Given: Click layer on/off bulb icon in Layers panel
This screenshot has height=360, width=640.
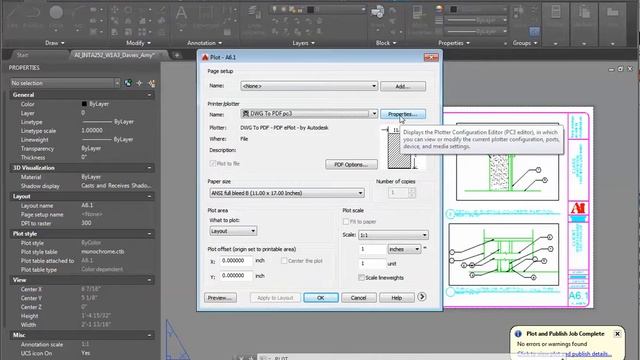Looking at the screenshot, I should (275, 9).
